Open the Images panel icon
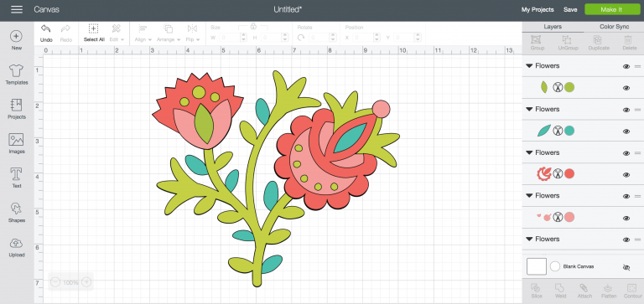The image size is (644, 304). pyautogui.click(x=17, y=140)
